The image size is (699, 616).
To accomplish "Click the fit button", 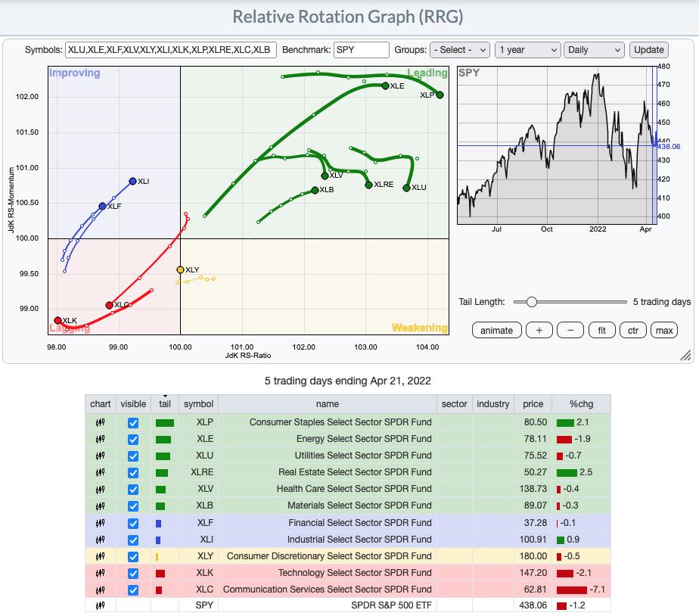I will tap(602, 331).
